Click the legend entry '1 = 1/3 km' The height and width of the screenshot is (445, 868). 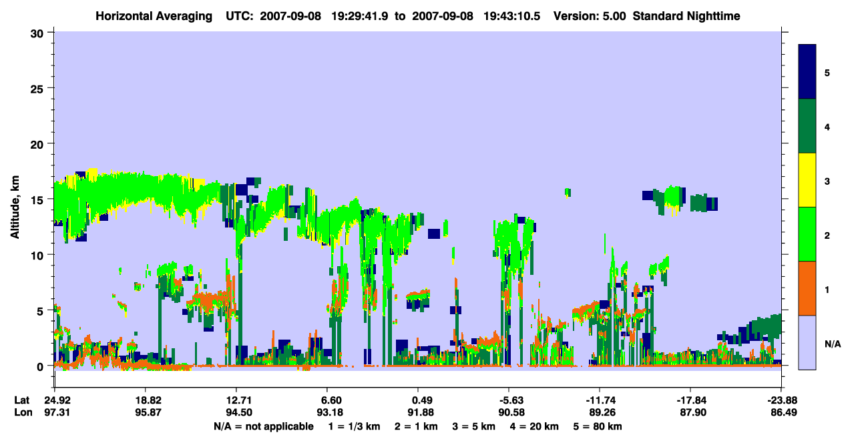pyautogui.click(x=353, y=426)
